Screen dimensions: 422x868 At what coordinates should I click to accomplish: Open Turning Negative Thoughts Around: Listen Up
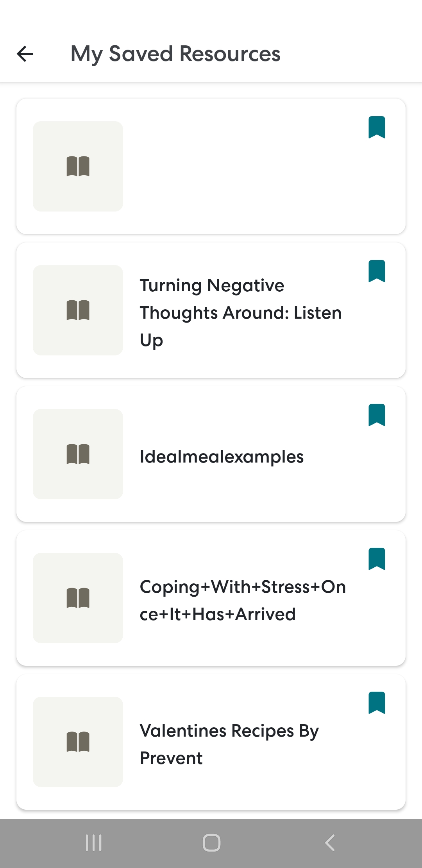[x=241, y=313]
